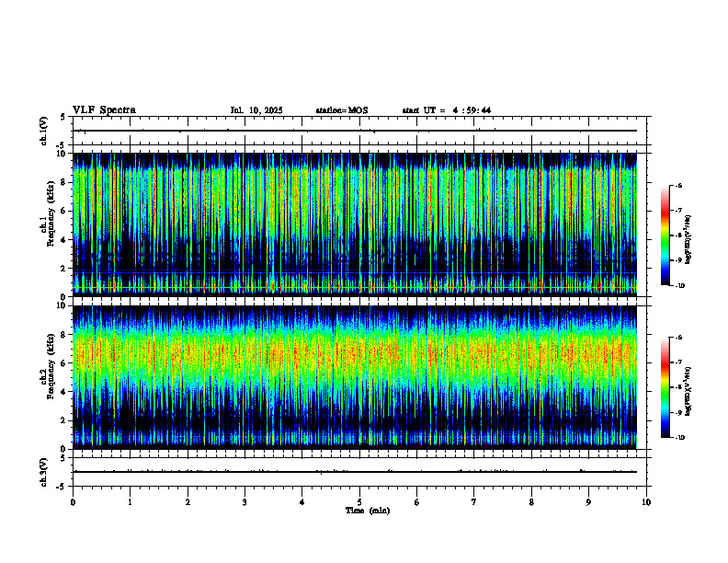Screen dimensions: 728x563
Task: Click the upper colorbar's log(PSD) label
Action: click(x=688, y=240)
